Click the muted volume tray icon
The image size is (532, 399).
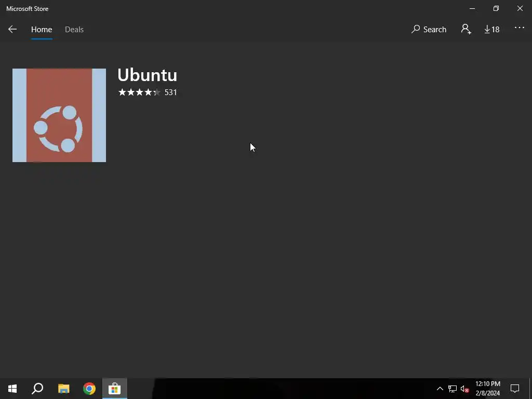click(465, 389)
